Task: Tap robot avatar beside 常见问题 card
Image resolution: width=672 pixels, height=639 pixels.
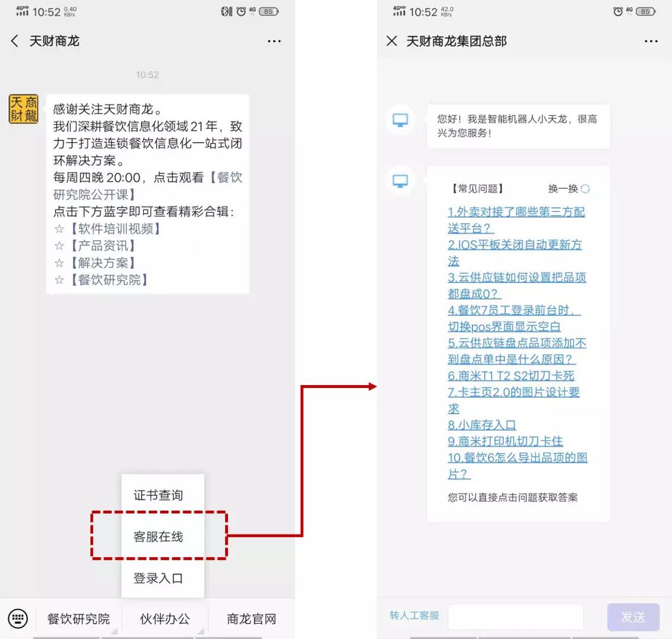Action: click(x=400, y=180)
